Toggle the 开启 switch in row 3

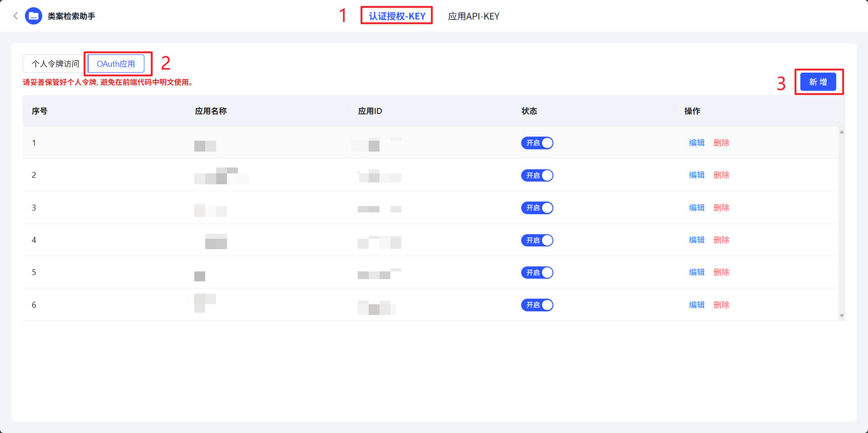pyautogui.click(x=537, y=208)
